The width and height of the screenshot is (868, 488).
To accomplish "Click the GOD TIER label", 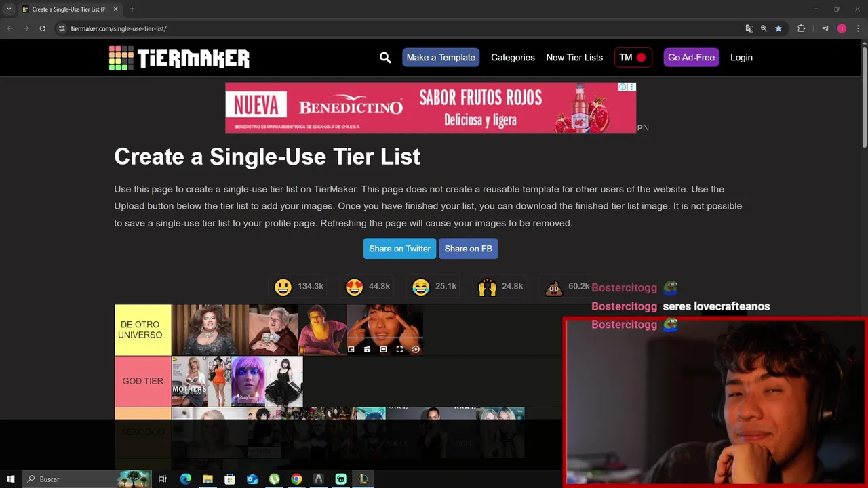I will click(142, 381).
